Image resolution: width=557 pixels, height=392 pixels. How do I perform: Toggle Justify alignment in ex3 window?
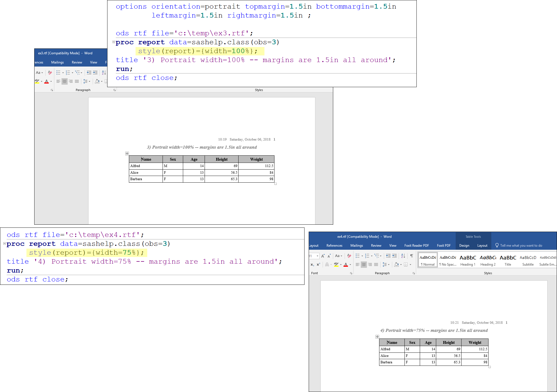tap(77, 81)
